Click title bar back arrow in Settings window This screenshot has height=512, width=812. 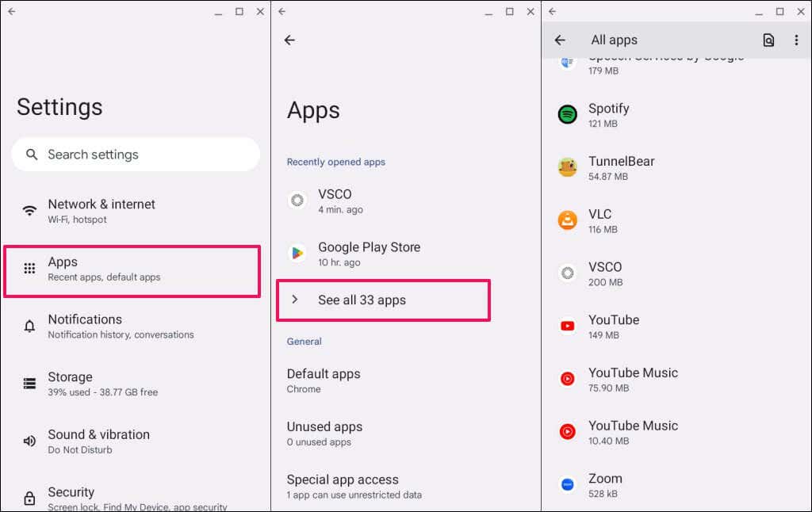click(11, 11)
